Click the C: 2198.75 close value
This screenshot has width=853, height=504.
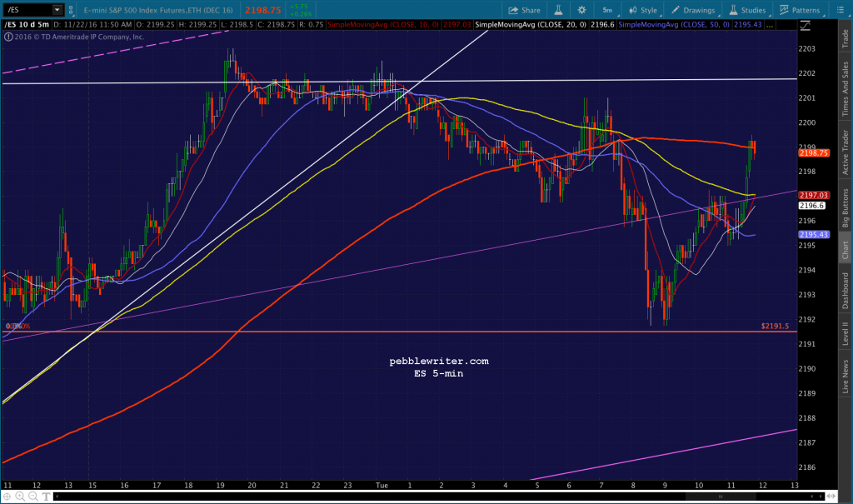click(276, 24)
